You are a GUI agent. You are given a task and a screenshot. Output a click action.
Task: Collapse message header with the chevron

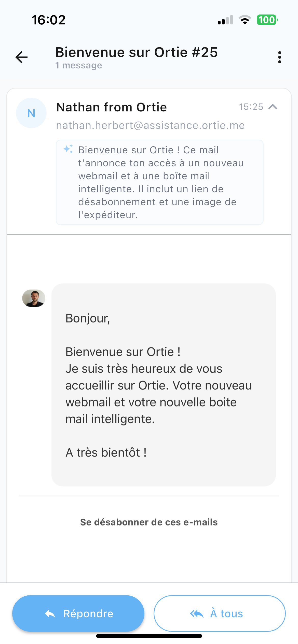tap(273, 107)
